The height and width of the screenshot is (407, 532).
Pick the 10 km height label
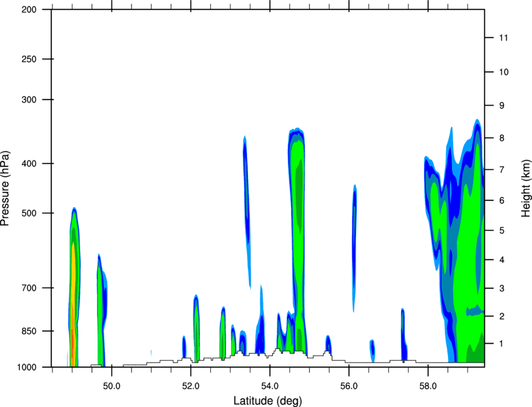[x=503, y=72]
